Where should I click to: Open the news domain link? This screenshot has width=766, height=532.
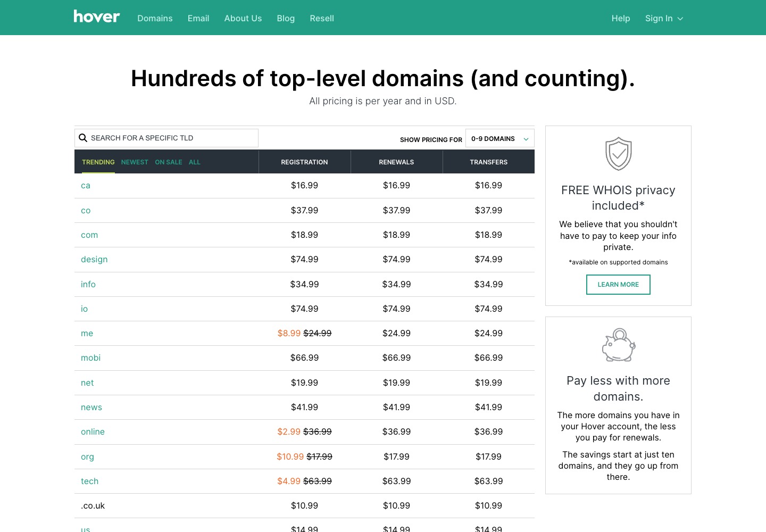(91, 408)
